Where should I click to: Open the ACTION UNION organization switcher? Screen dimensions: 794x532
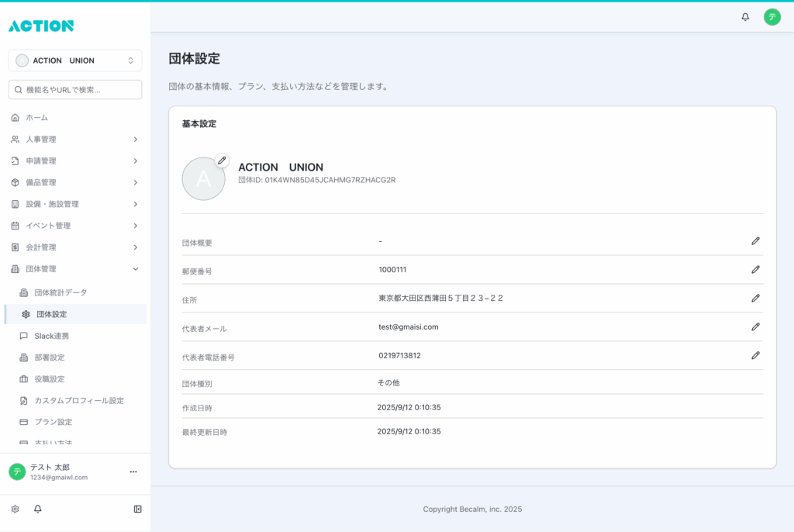pos(75,60)
